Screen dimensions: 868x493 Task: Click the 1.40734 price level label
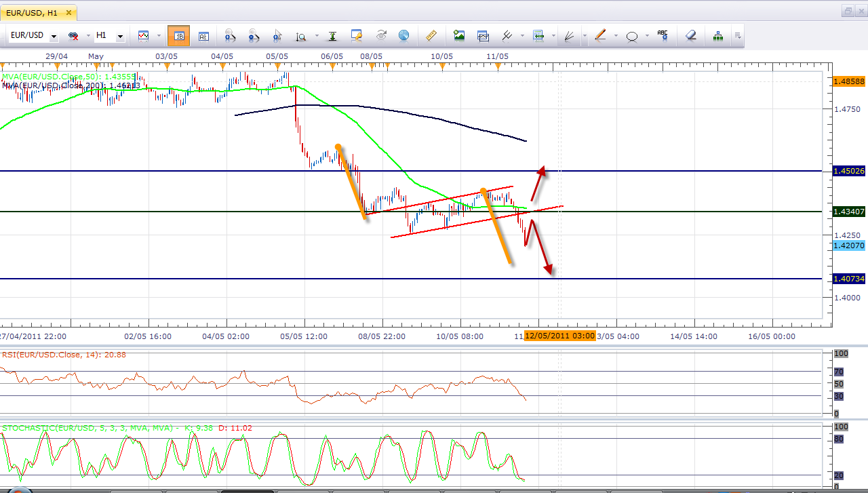point(849,279)
